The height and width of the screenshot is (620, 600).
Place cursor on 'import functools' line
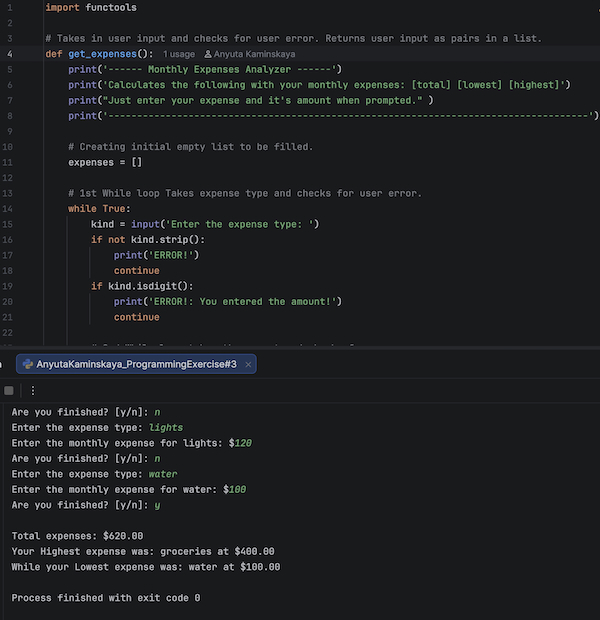pyautogui.click(x=91, y=8)
